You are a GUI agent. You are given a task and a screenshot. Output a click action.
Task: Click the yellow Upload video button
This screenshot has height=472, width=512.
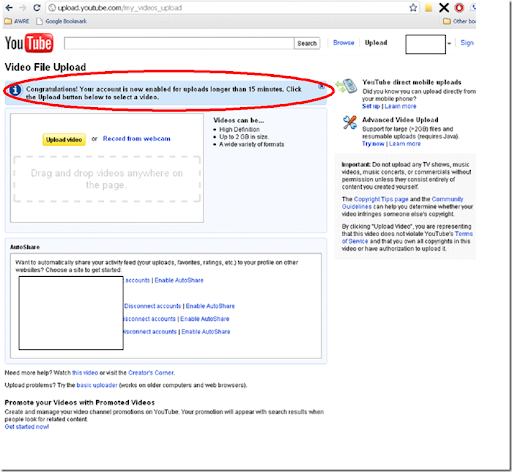64,140
